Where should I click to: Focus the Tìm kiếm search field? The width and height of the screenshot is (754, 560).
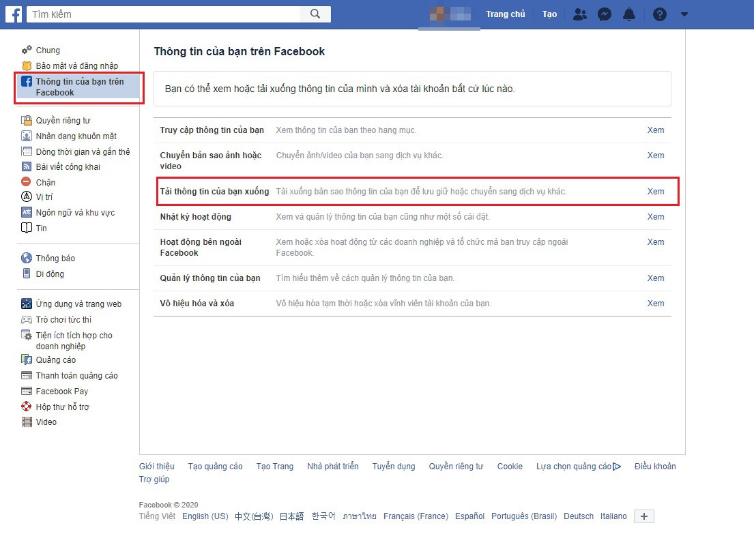pos(163,14)
